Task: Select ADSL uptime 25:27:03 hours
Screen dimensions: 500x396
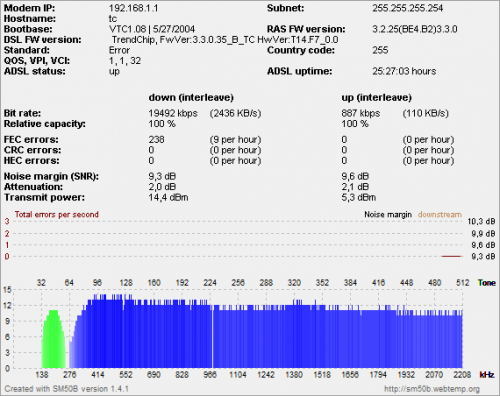Action: (404, 71)
